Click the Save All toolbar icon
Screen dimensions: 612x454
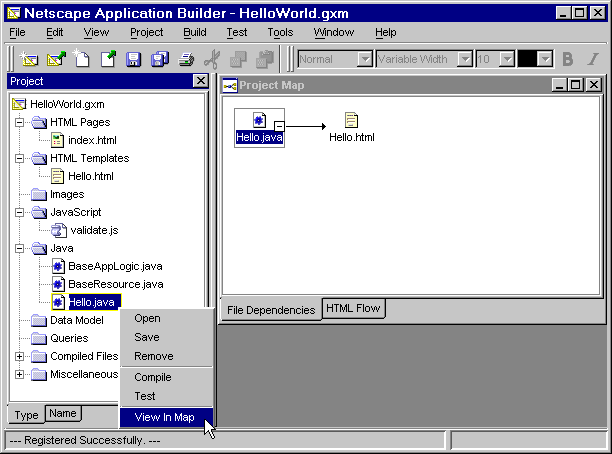pyautogui.click(x=160, y=59)
